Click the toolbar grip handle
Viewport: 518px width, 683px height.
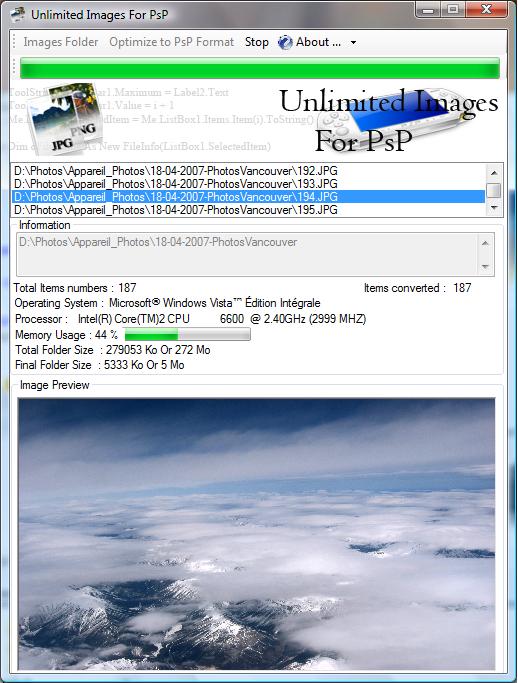click(x=14, y=42)
